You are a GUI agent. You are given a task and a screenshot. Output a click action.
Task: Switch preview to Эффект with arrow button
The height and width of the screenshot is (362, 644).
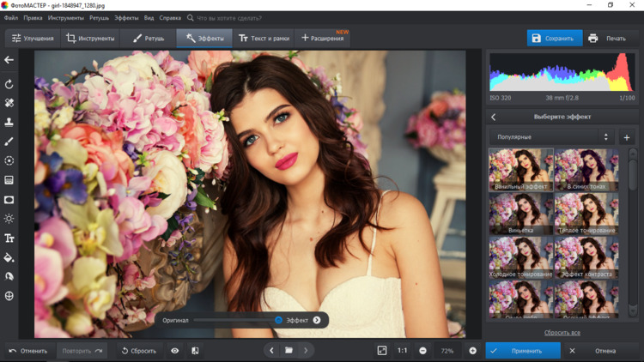pyautogui.click(x=317, y=320)
